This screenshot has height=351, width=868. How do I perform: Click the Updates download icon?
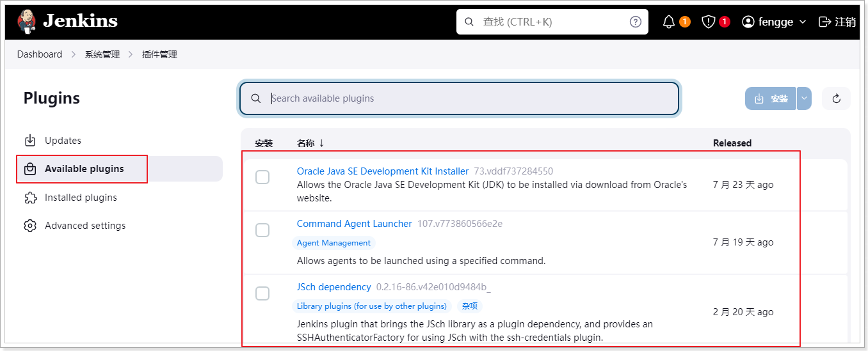coord(30,141)
